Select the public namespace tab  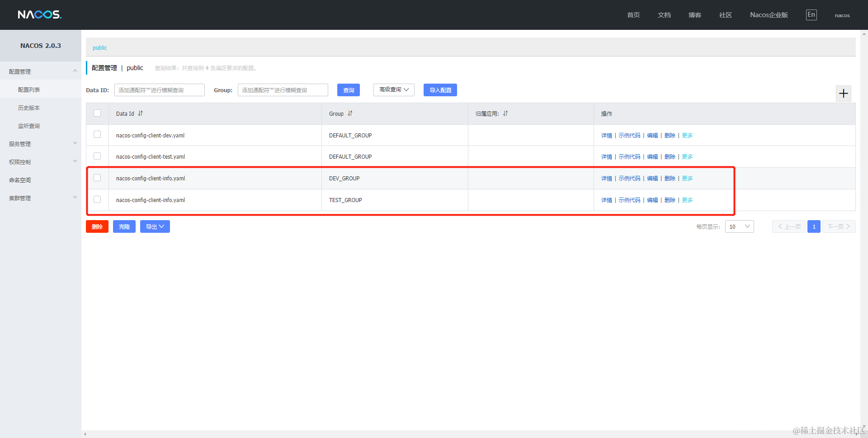(x=100, y=47)
